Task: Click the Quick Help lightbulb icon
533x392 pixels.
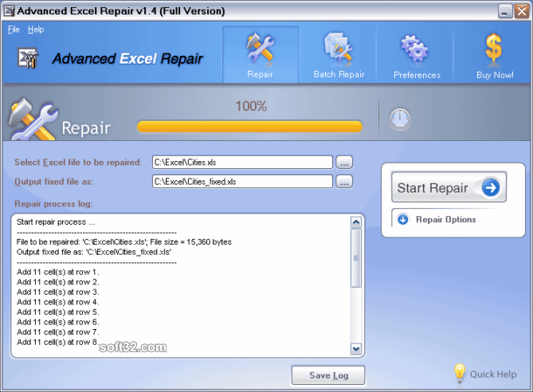Action: click(459, 373)
